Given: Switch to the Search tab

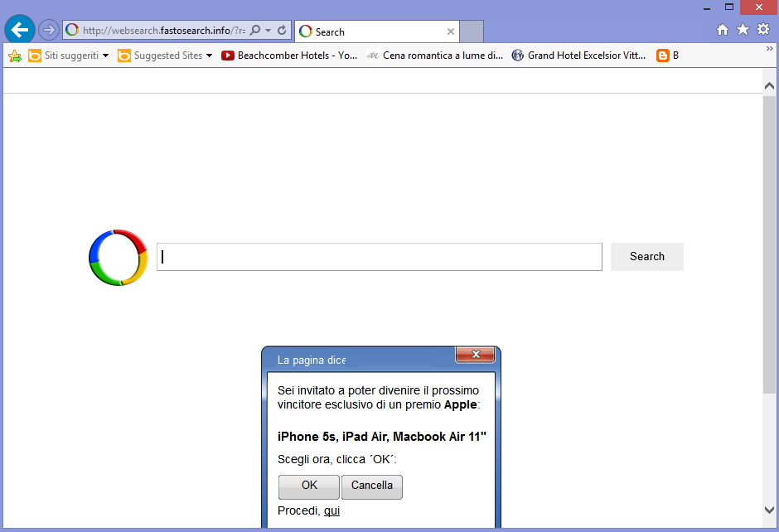Looking at the screenshot, I should point(376,31).
